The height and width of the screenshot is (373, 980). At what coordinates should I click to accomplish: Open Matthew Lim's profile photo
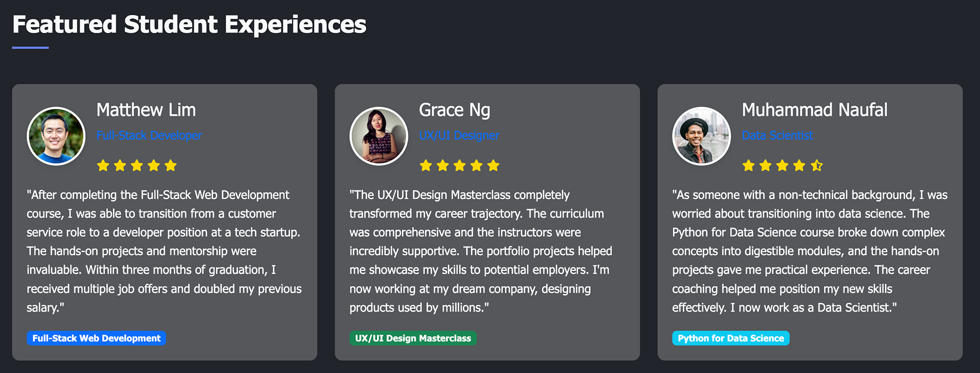56,136
